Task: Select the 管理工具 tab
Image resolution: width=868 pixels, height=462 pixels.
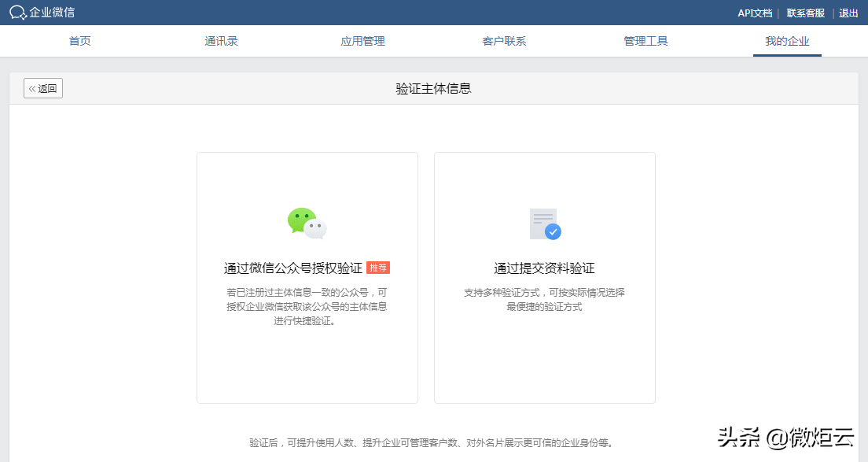Action: tap(645, 42)
